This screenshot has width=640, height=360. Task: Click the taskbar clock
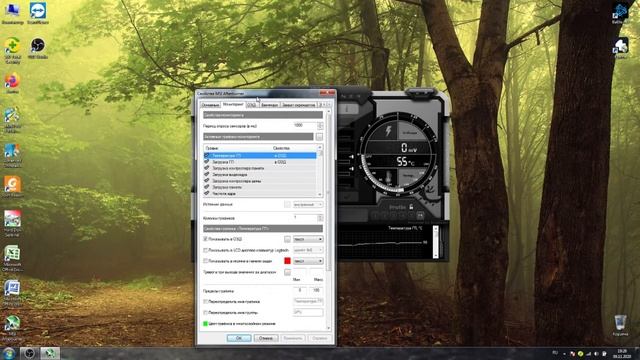[x=622, y=353]
